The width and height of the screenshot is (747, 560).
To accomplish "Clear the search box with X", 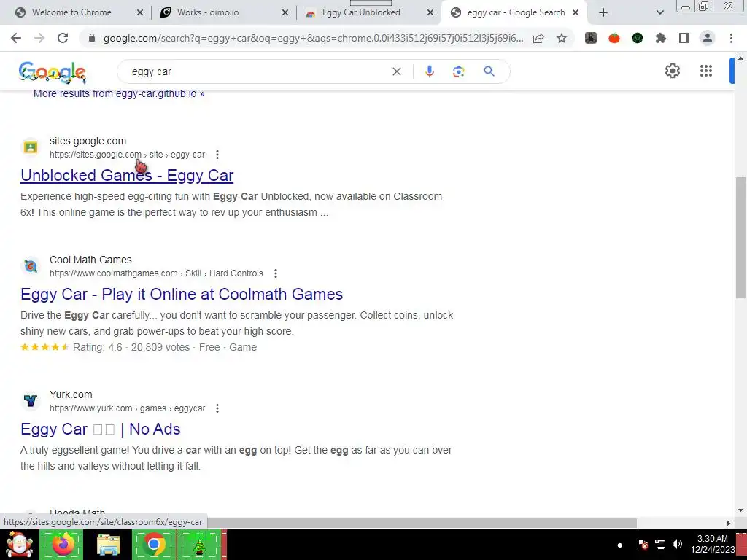I will pyautogui.click(x=396, y=71).
